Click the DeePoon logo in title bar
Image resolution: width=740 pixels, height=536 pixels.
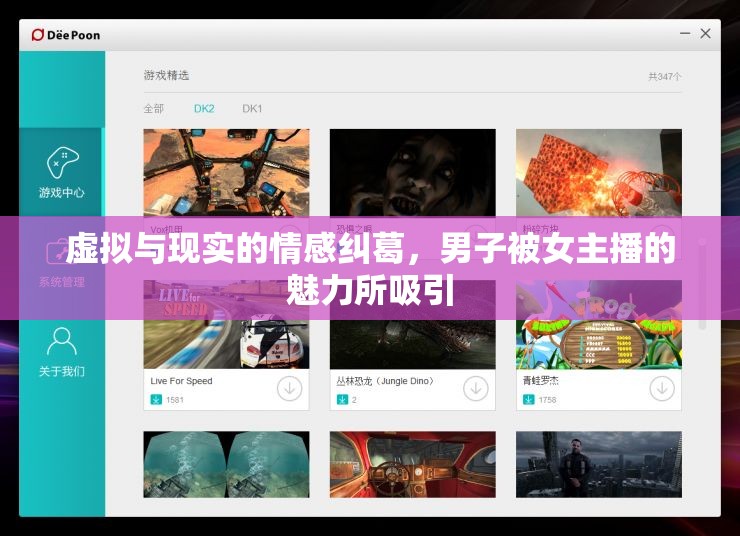pyautogui.click(x=66, y=35)
